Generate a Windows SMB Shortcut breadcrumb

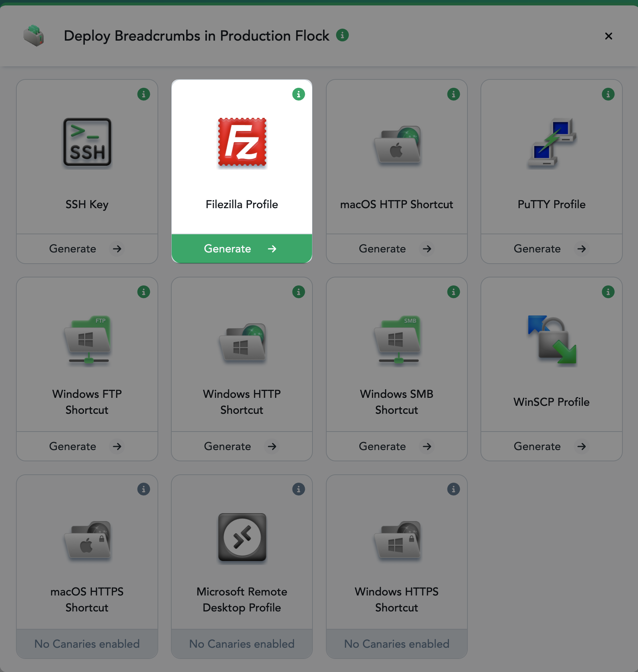(x=397, y=446)
